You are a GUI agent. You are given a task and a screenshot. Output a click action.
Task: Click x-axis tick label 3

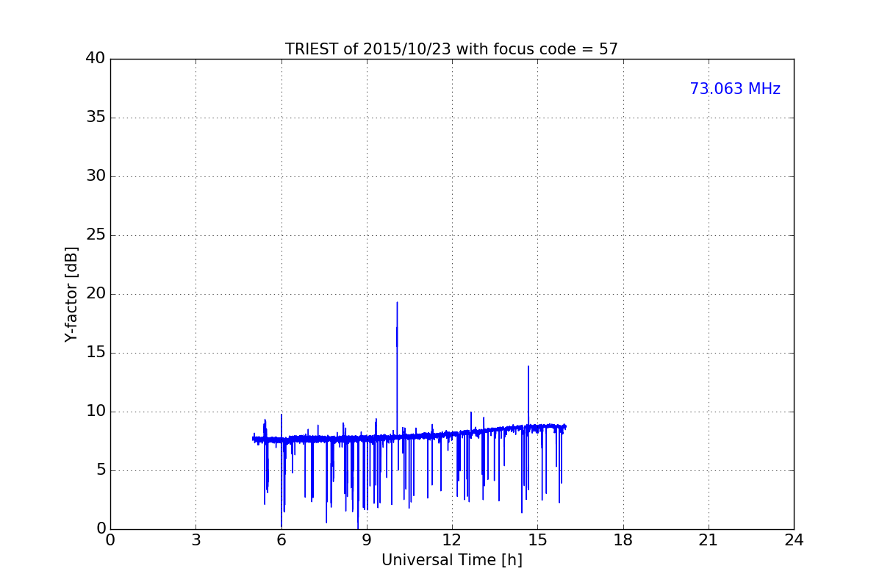coord(196,540)
